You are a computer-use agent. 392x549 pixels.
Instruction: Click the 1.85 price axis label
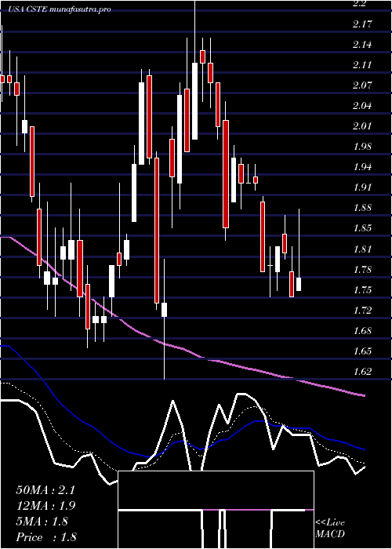point(362,228)
